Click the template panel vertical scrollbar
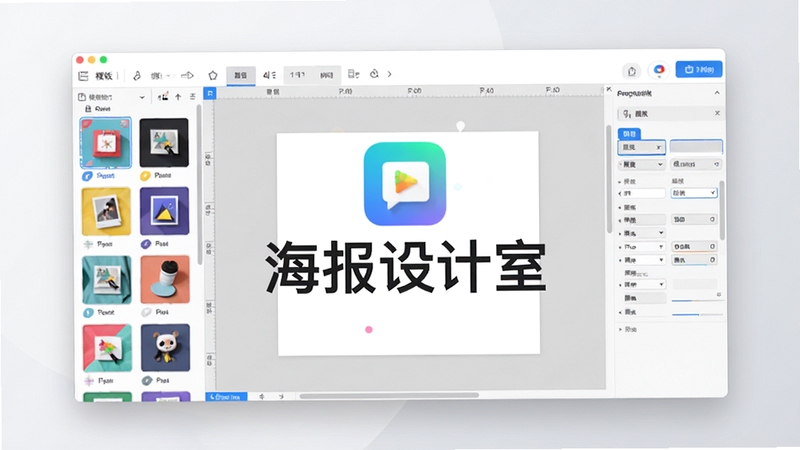 pyautogui.click(x=199, y=184)
